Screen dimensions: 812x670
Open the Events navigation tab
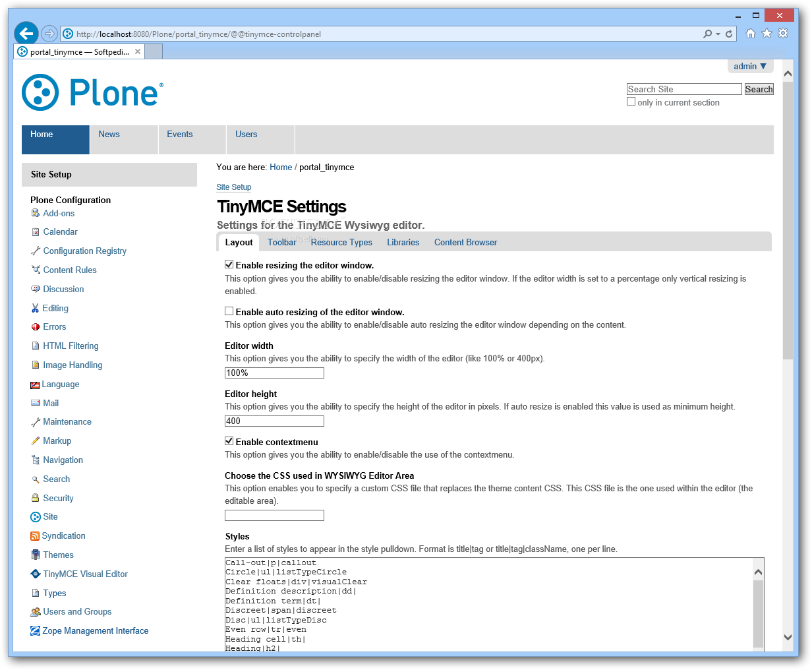pos(192,140)
